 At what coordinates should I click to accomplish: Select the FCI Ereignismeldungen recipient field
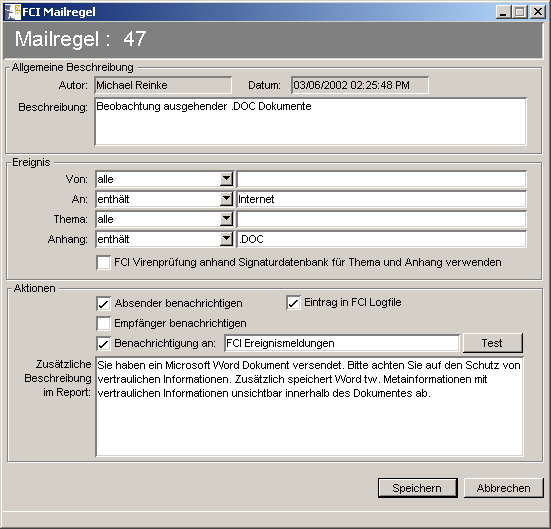342,343
